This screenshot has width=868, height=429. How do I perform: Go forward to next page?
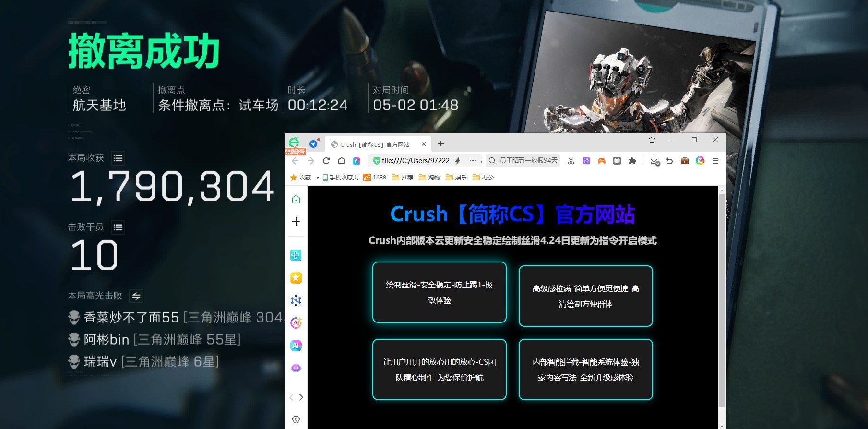(x=311, y=161)
